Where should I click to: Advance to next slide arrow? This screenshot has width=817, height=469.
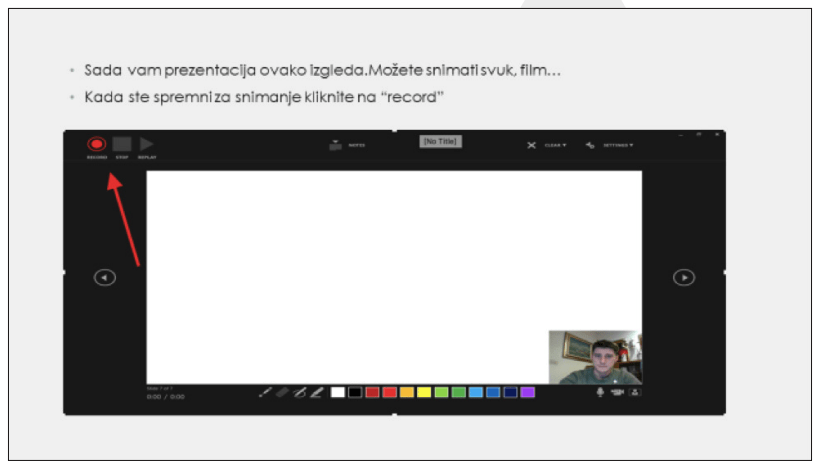click(x=683, y=277)
